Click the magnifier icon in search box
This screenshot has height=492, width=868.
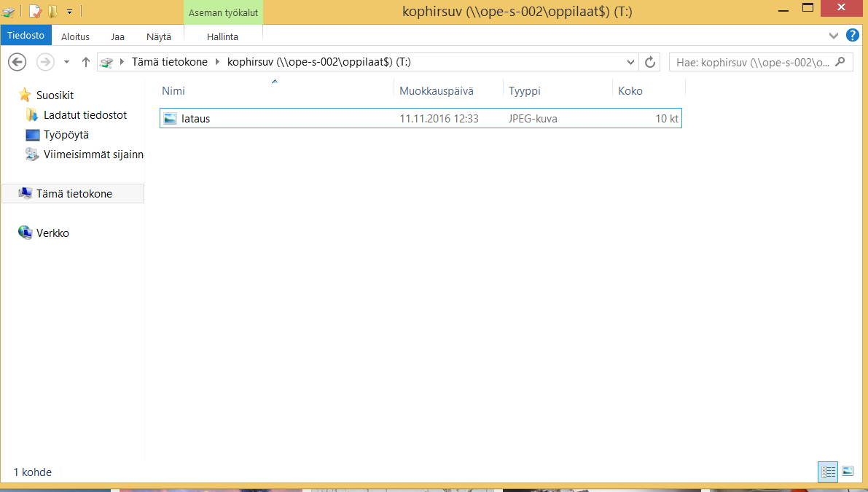pyautogui.click(x=840, y=62)
